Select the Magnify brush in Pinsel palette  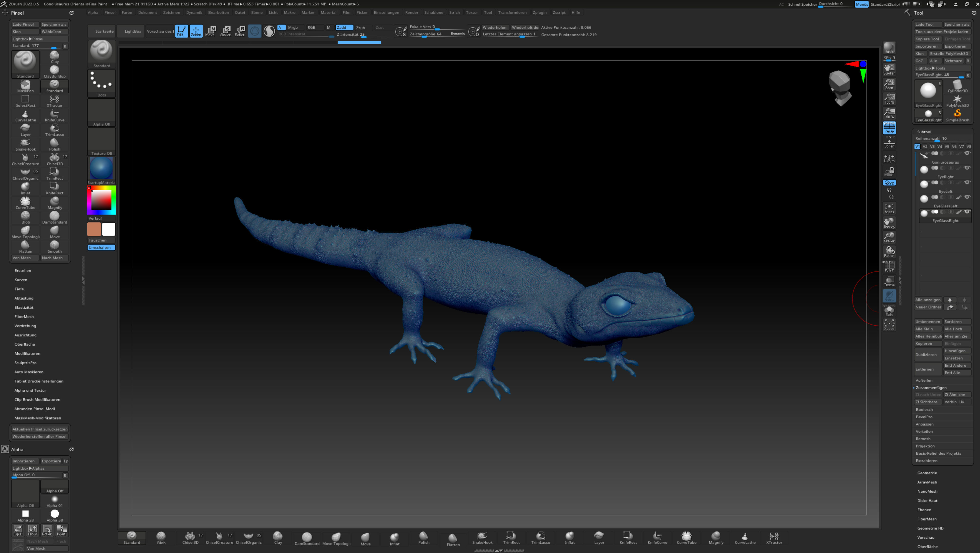54,203
